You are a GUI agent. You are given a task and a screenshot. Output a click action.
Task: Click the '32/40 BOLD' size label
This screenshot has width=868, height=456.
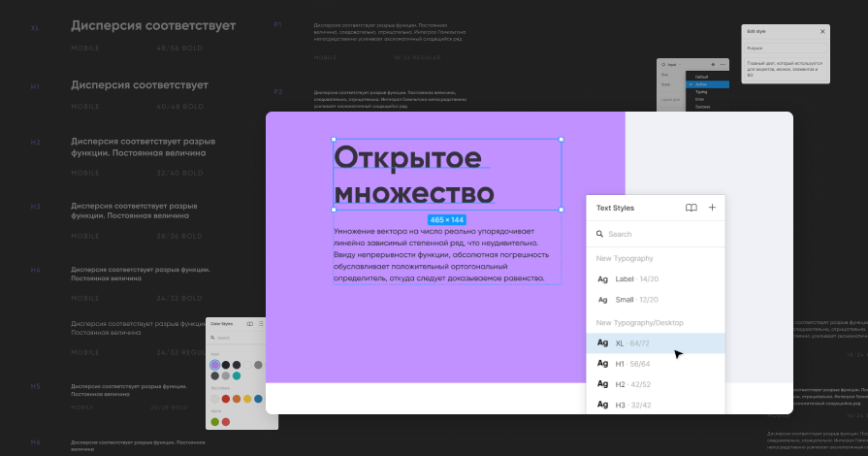click(180, 173)
